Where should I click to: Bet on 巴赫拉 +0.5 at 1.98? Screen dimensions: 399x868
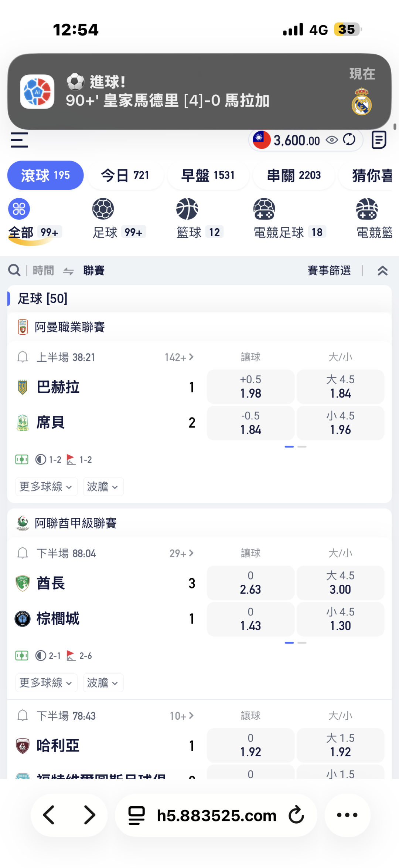[x=250, y=387]
